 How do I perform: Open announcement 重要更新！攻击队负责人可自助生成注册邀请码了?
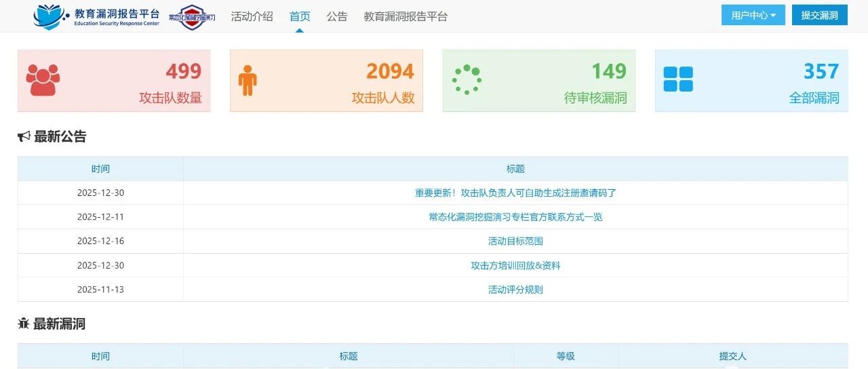click(x=515, y=193)
